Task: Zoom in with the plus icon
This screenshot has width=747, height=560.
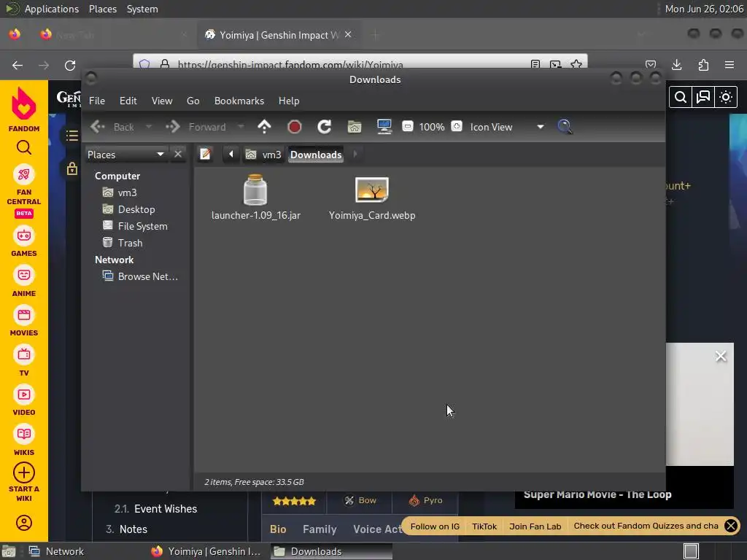Action: 457,127
